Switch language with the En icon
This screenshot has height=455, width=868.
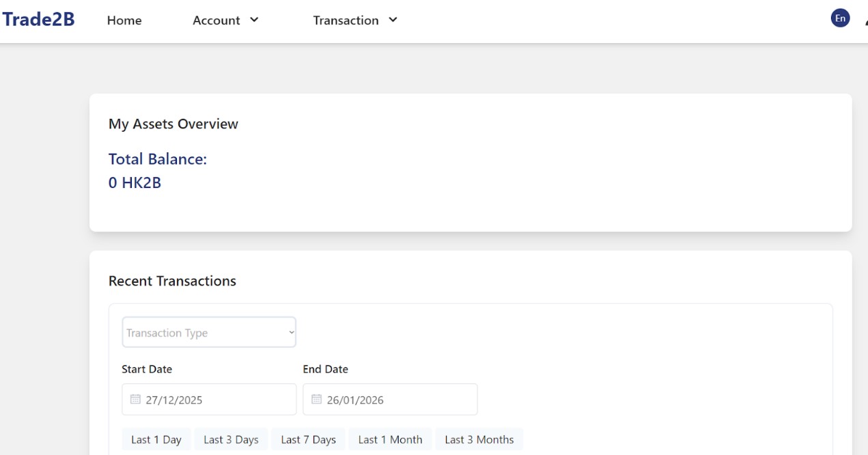tap(840, 18)
